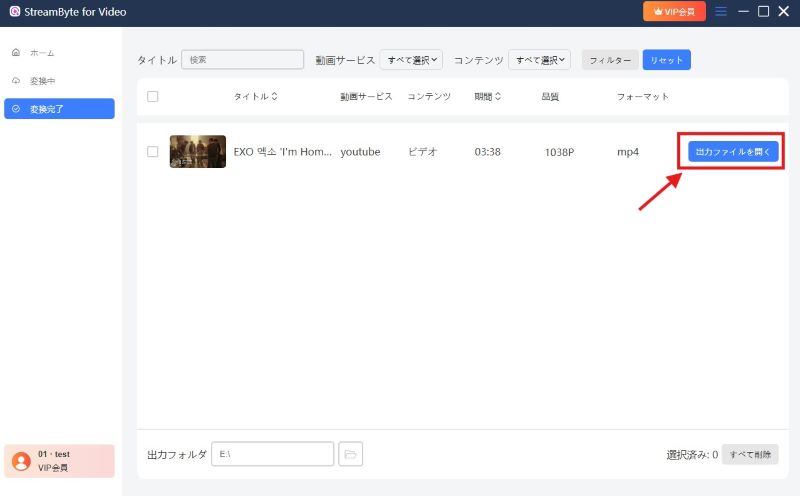Click the 選択済み: 0 counter text
The width and height of the screenshot is (800, 496).
[692, 455]
